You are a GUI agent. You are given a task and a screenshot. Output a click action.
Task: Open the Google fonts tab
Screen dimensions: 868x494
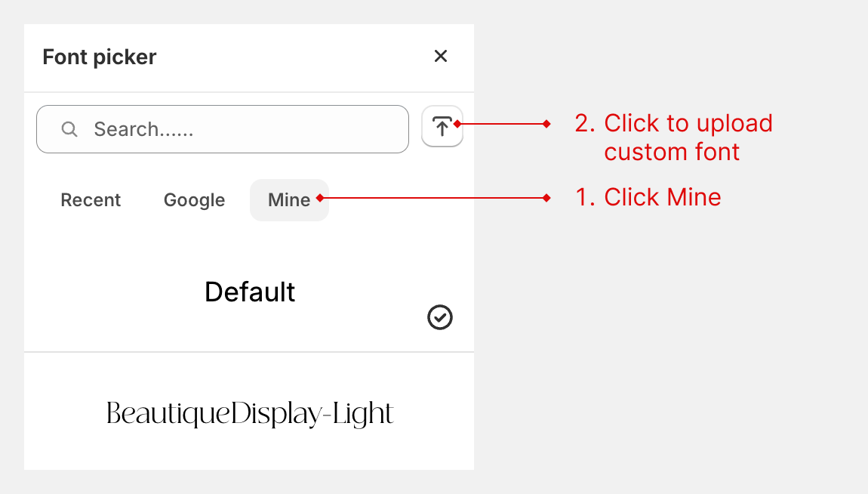(x=194, y=199)
